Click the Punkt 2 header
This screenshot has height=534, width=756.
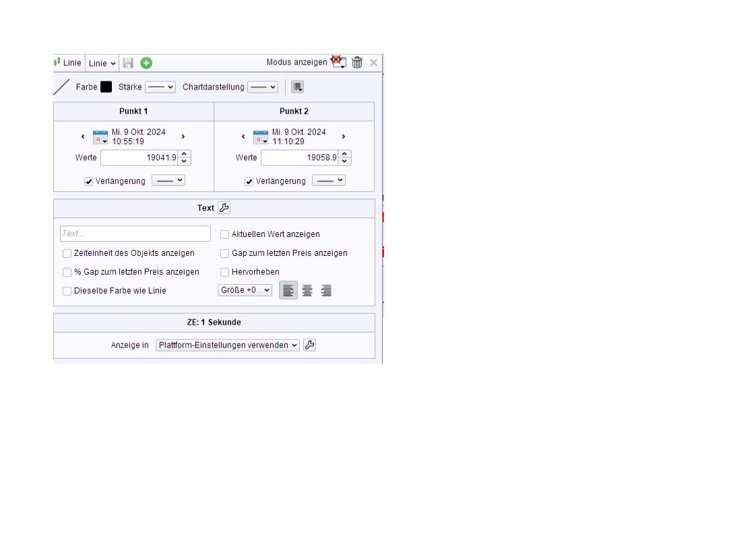[294, 111]
